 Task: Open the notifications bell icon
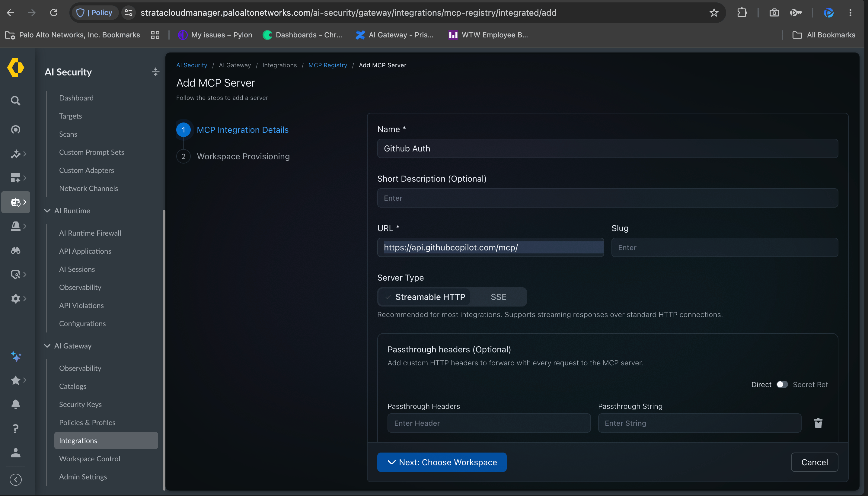point(16,404)
